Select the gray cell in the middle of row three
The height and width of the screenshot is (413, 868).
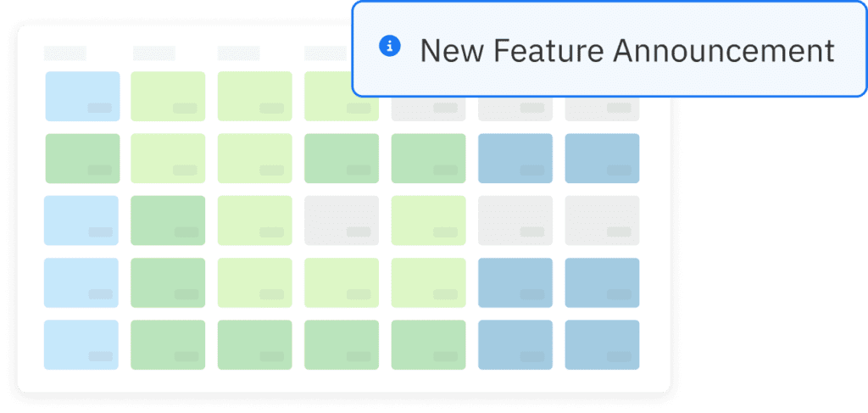click(x=341, y=220)
